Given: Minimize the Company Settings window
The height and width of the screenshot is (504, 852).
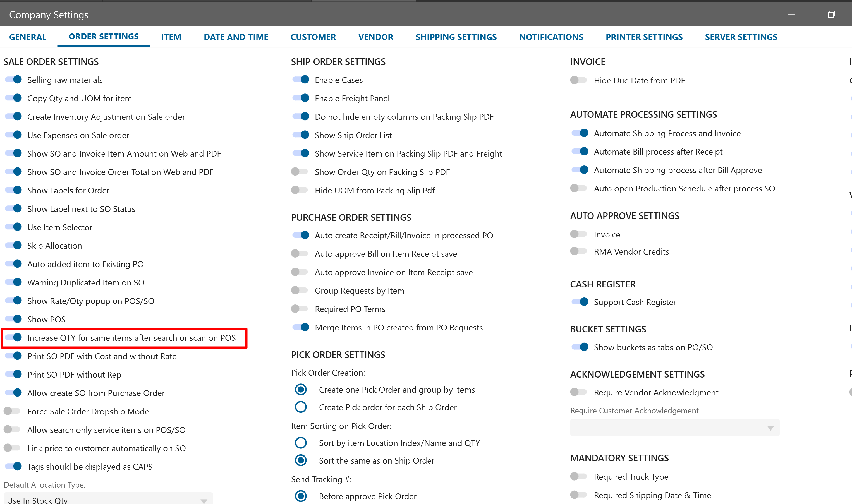Looking at the screenshot, I should tap(791, 14).
